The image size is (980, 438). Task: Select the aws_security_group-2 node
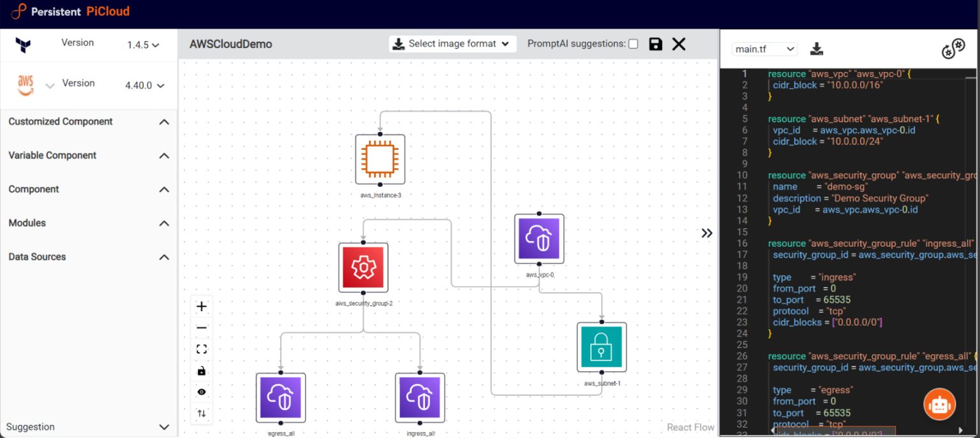363,266
